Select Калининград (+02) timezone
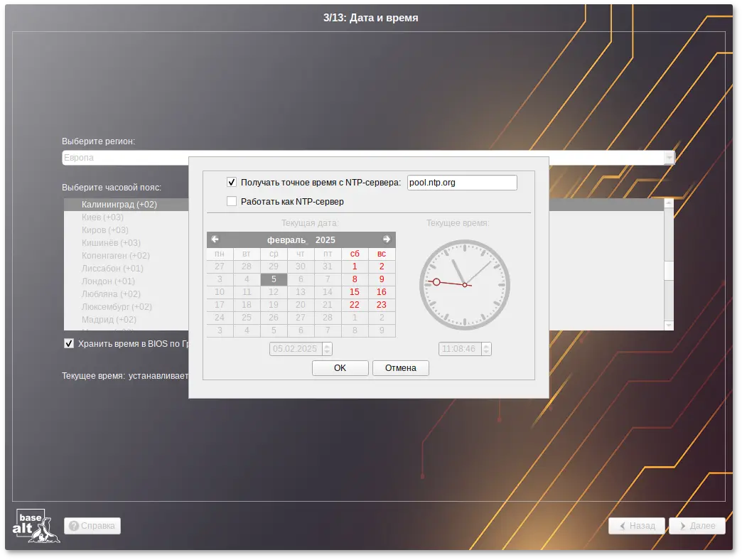 pos(119,205)
